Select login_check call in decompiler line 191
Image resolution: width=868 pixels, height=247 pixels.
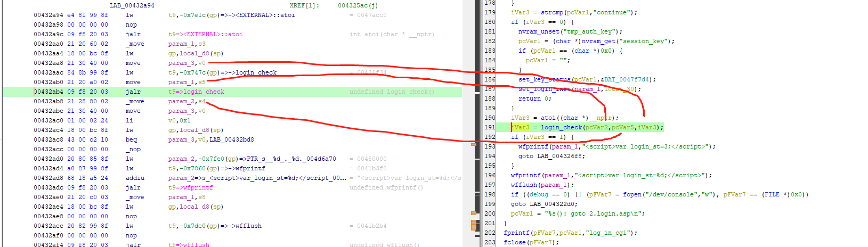561,127
